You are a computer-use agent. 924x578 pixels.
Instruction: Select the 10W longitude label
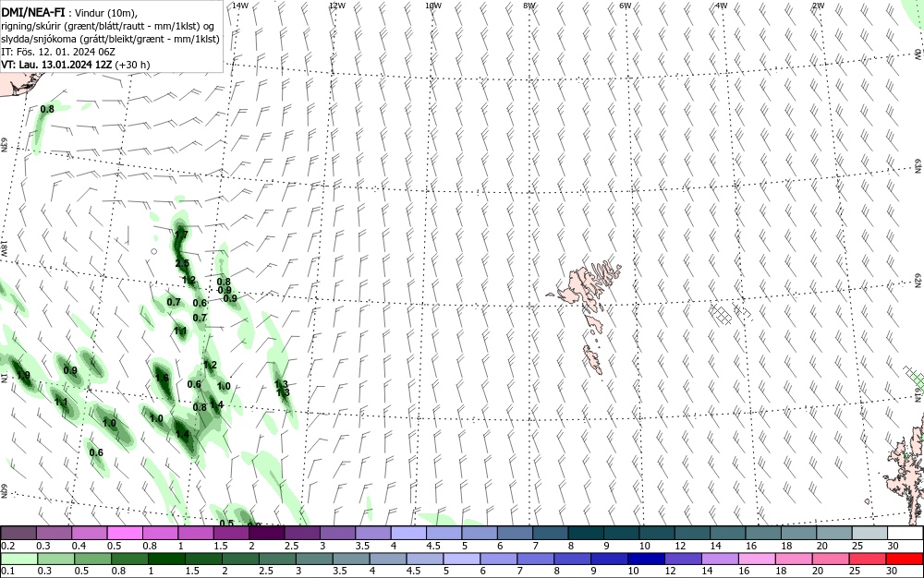tap(433, 6)
